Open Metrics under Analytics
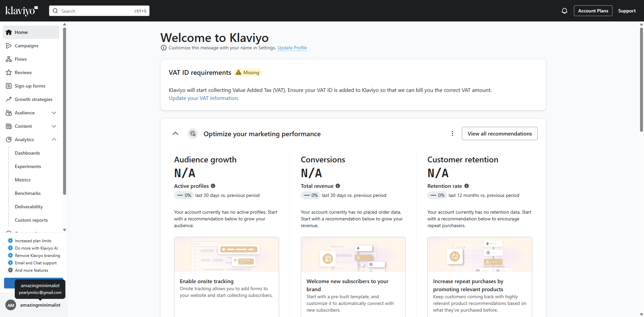Image resolution: width=644 pixels, height=317 pixels. (x=22, y=180)
